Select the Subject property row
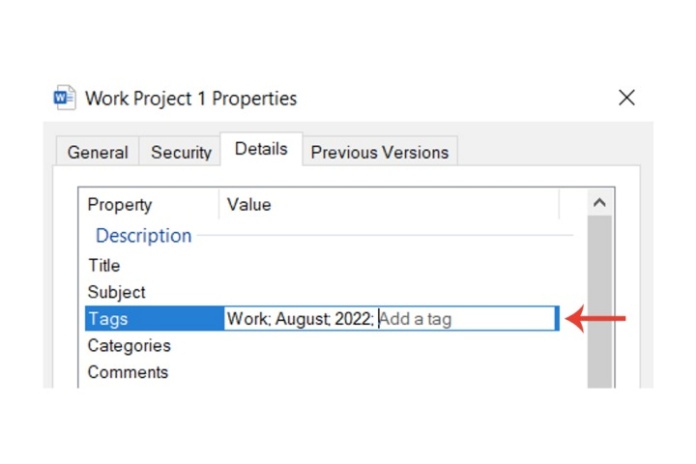The image size is (696, 464). click(116, 293)
